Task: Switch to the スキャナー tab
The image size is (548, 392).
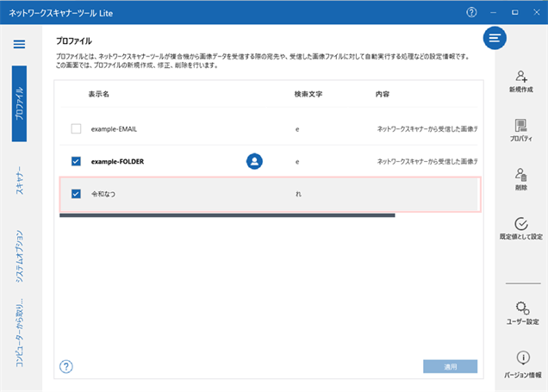Action: (19, 179)
